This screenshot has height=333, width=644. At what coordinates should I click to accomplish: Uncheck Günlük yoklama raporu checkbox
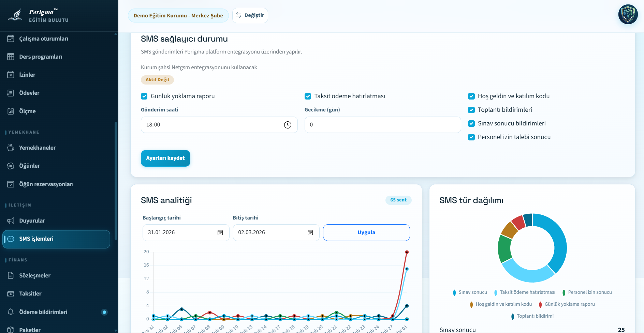click(144, 96)
